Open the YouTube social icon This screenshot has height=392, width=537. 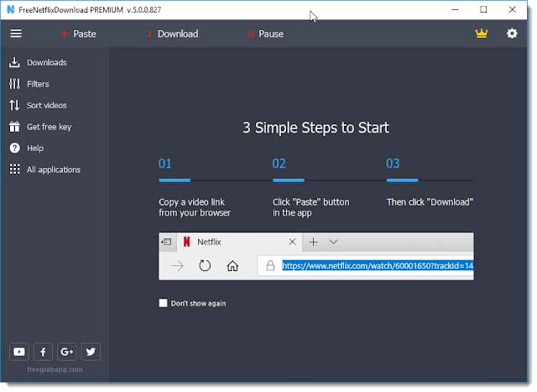(18, 352)
